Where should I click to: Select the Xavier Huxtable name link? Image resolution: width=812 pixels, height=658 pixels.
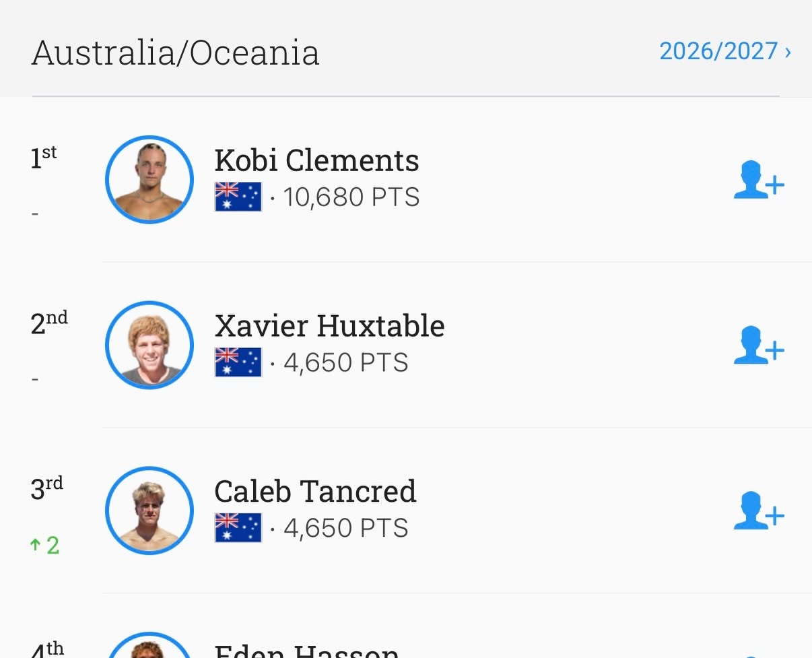click(329, 327)
